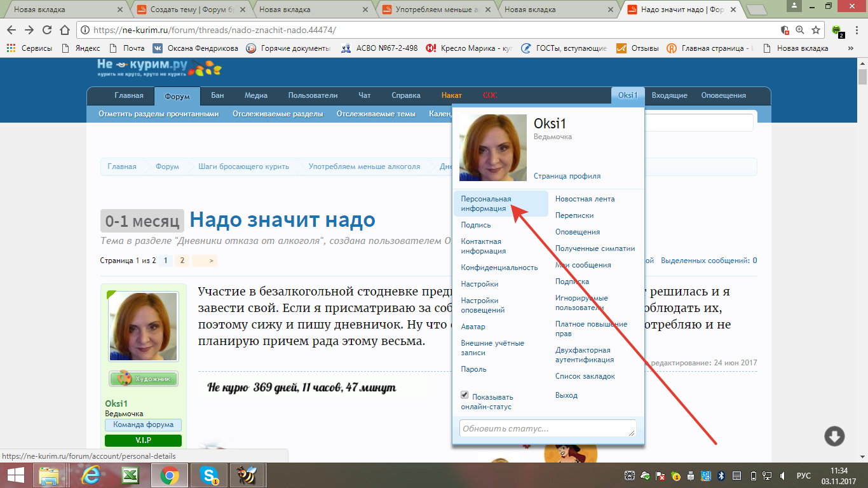
Task: Open Отслеживаемые темы link
Action: (376, 114)
